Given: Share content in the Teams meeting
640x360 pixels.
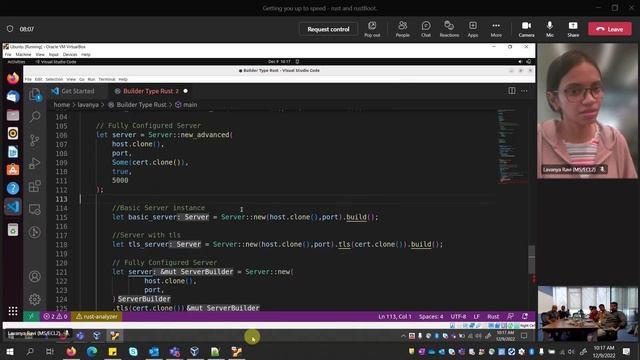Looking at the screenshot, I should coord(573,29).
